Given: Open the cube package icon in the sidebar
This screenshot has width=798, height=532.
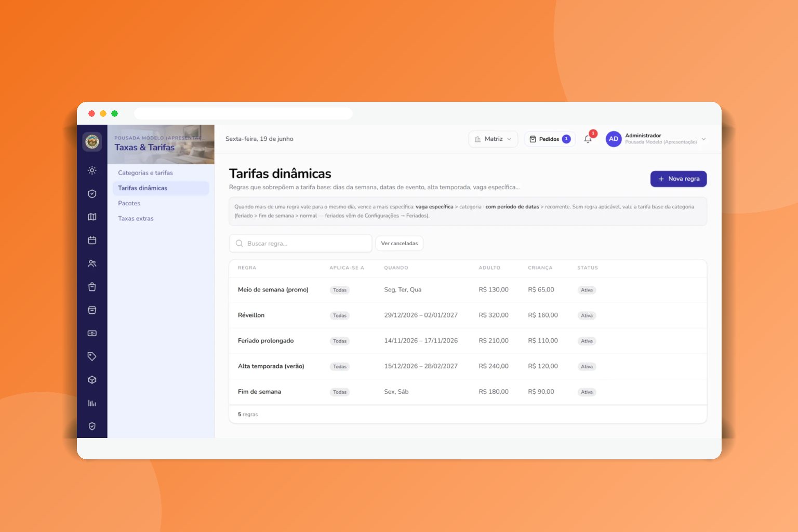Looking at the screenshot, I should click(92, 380).
